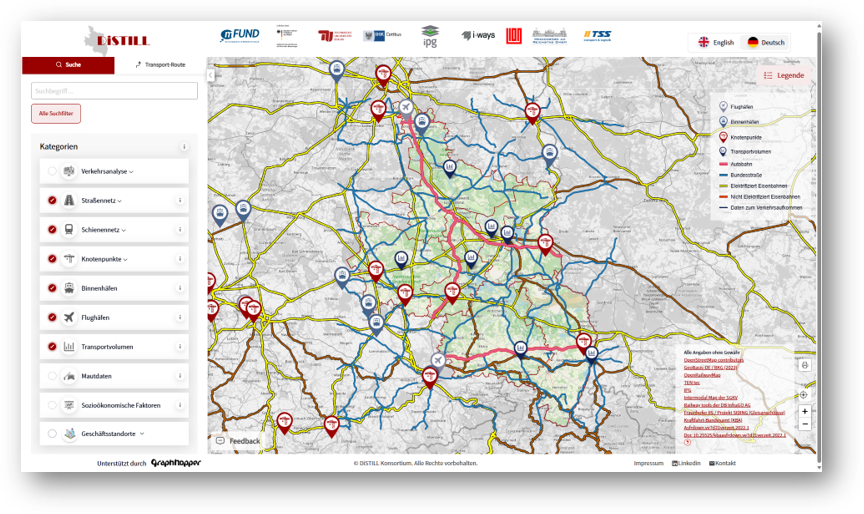
Task: Uncheck the Flughäfen layer
Action: [x=52, y=318]
